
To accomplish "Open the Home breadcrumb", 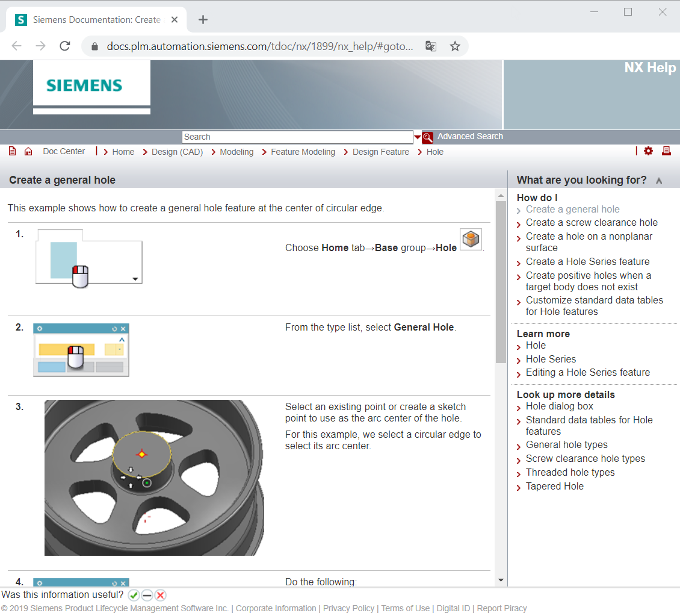I will click(x=123, y=152).
